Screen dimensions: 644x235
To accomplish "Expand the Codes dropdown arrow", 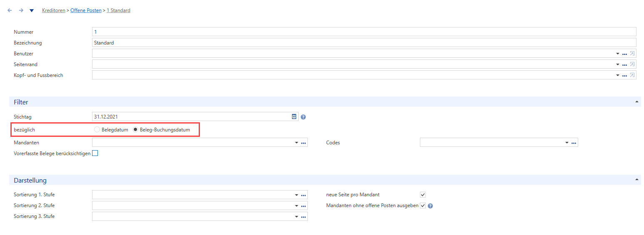I will click(567, 143).
